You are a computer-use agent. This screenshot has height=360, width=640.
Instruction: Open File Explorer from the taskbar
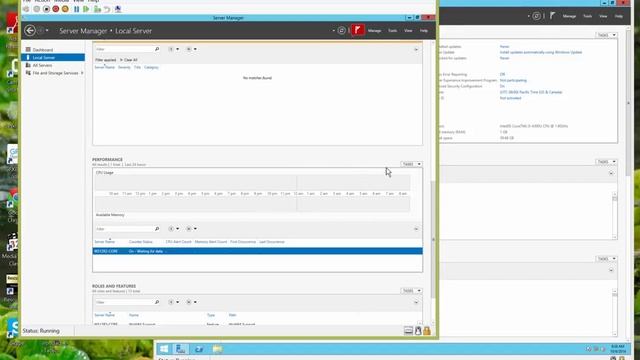tap(217, 349)
